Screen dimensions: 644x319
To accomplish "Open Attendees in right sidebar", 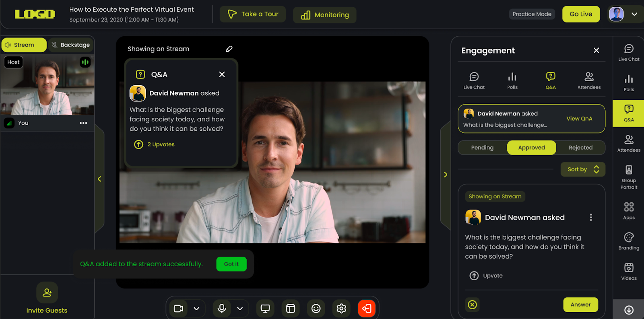I will pyautogui.click(x=629, y=144).
